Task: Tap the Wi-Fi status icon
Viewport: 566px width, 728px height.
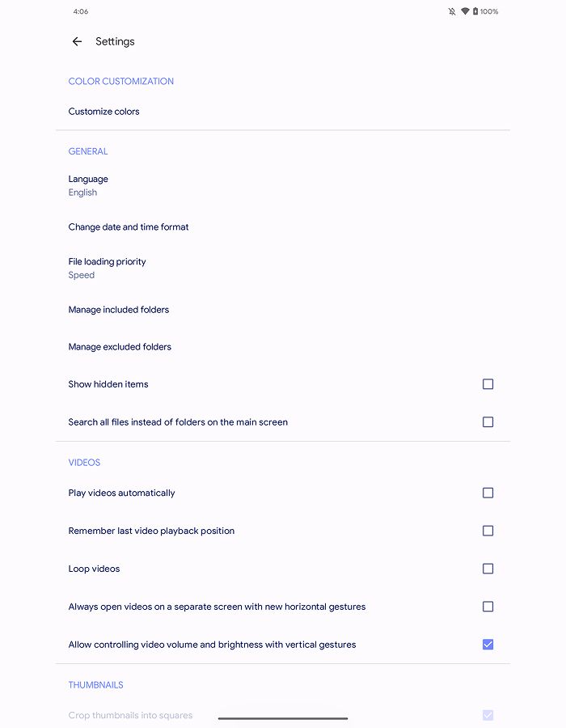Action: pyautogui.click(x=465, y=12)
